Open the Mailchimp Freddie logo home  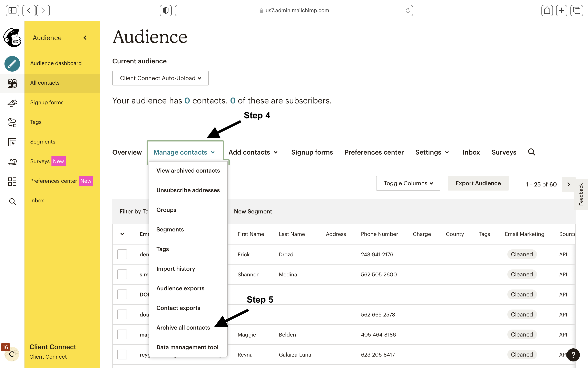click(12, 37)
